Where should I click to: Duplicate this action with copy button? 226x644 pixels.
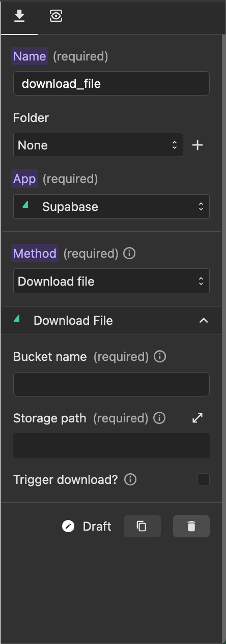142,526
